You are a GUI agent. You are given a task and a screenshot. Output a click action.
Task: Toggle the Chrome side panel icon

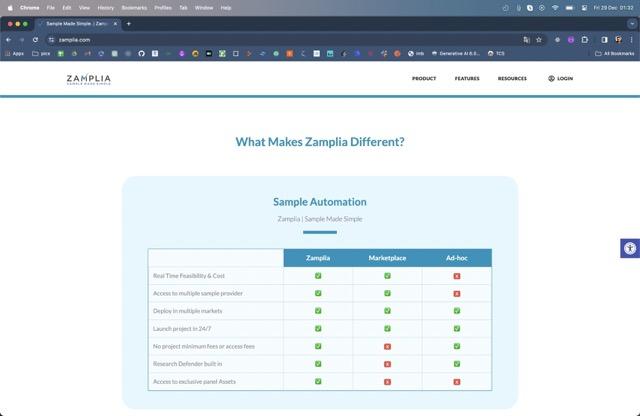pos(604,40)
